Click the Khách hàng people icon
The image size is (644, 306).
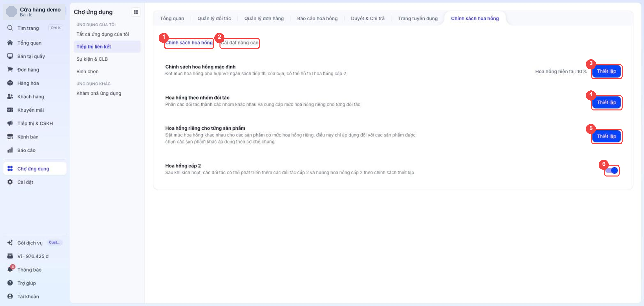click(10, 97)
